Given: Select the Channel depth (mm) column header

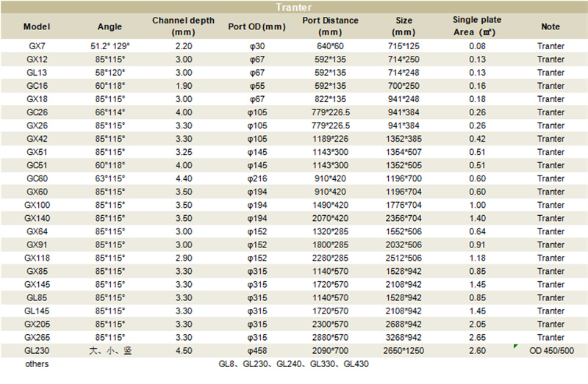Looking at the screenshot, I should coord(183,26).
